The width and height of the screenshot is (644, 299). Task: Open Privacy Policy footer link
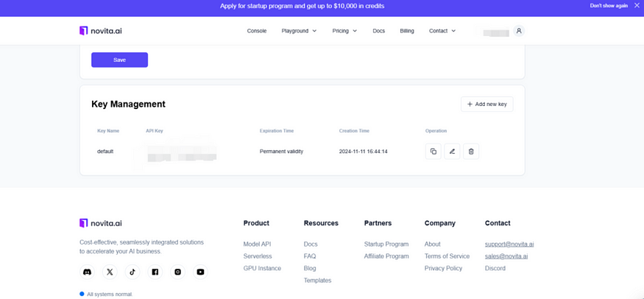(x=443, y=268)
